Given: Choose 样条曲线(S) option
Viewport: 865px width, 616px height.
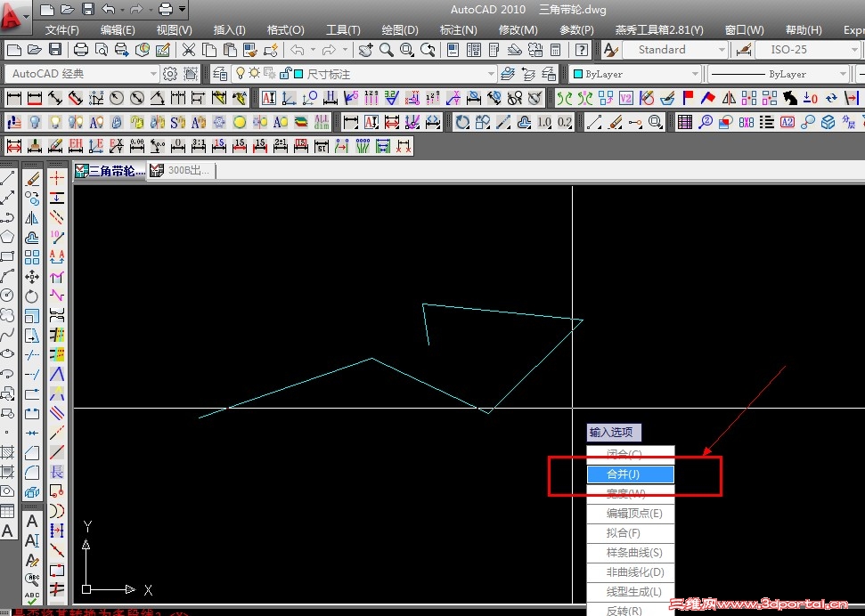Looking at the screenshot, I should [x=631, y=553].
